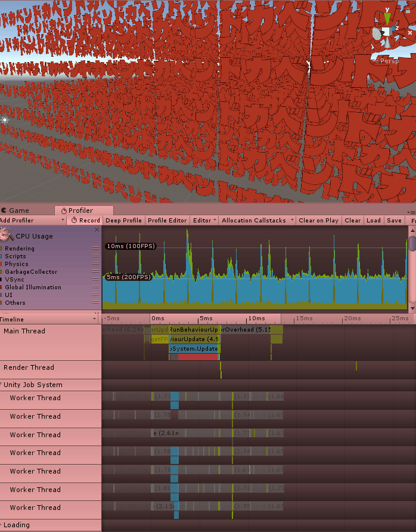The height and width of the screenshot is (532, 416).
Task: Toggle the Record button
Action: pyautogui.click(x=85, y=220)
